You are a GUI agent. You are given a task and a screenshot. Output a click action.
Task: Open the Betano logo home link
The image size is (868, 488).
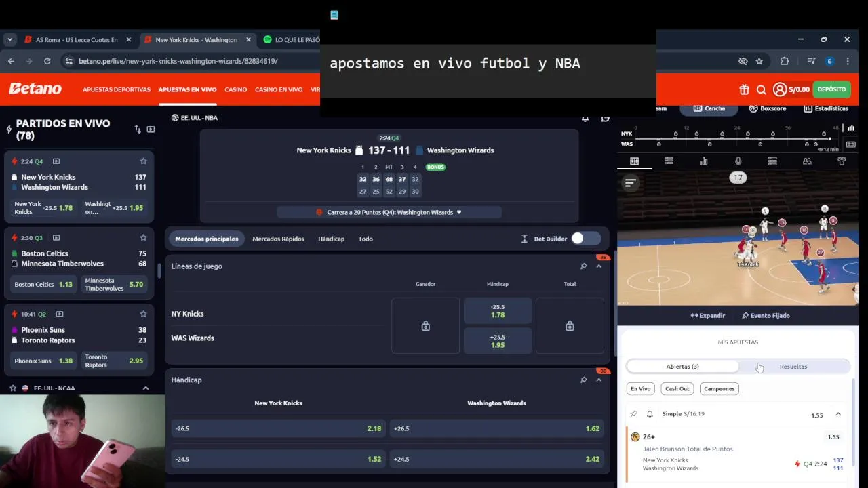point(35,89)
